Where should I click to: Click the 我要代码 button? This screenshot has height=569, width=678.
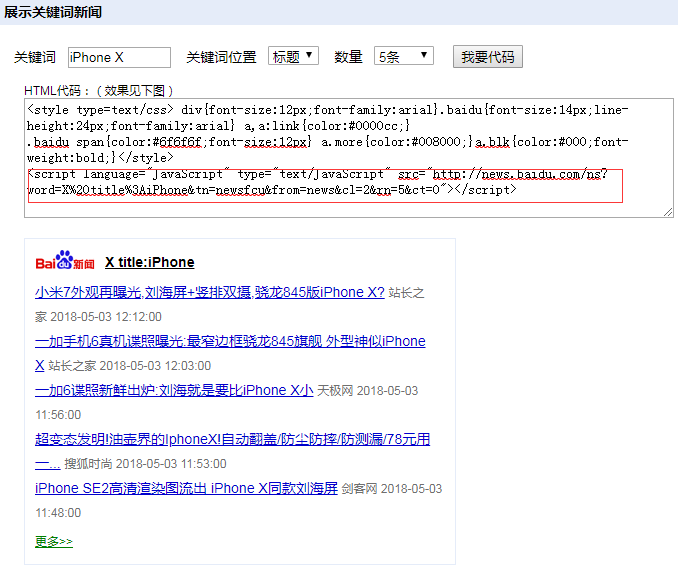pos(488,57)
